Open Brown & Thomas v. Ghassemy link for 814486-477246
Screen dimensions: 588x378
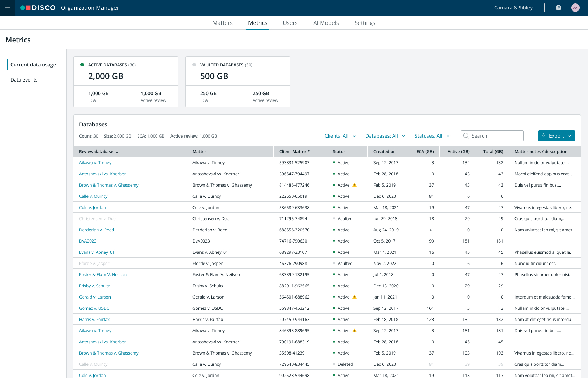pos(109,185)
